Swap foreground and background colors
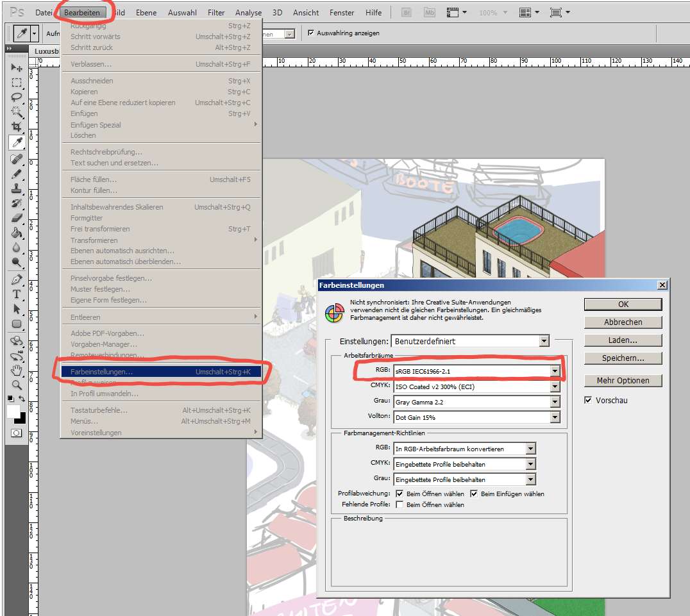This screenshot has height=616, width=690. pos(22,399)
